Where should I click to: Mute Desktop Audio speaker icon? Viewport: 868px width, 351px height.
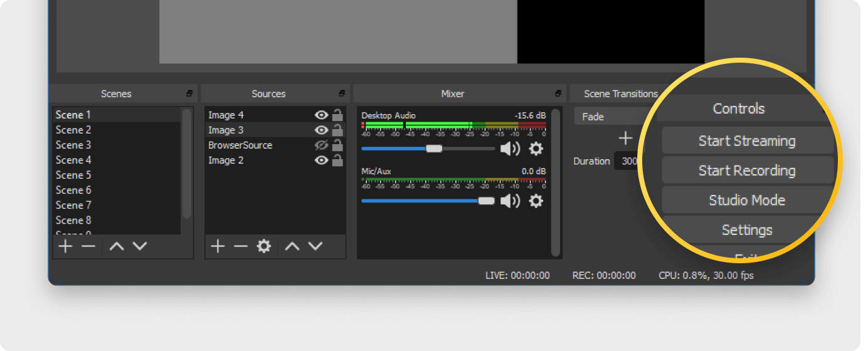tap(510, 149)
